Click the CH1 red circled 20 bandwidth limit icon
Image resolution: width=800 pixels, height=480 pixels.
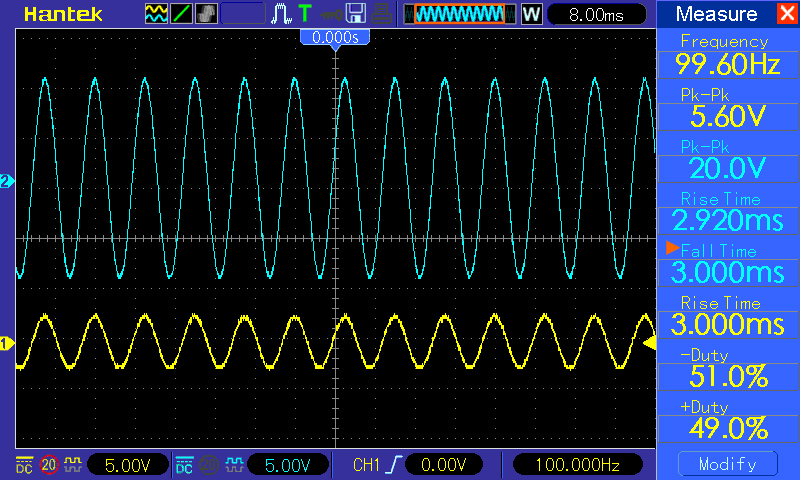49,465
